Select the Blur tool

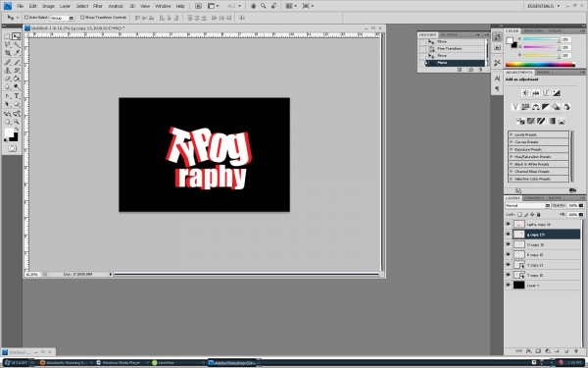click(7, 86)
